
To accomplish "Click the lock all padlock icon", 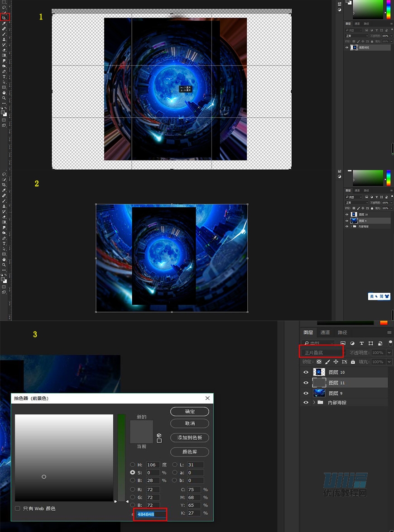I will coord(353,362).
